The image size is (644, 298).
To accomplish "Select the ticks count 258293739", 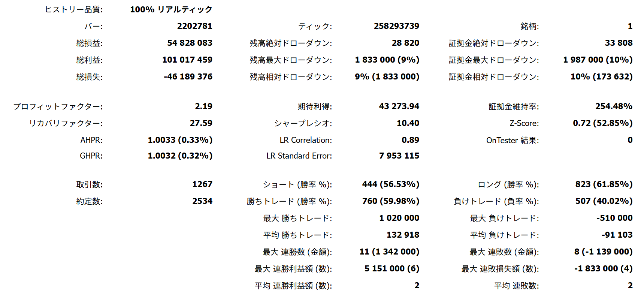I will pyautogui.click(x=396, y=26).
